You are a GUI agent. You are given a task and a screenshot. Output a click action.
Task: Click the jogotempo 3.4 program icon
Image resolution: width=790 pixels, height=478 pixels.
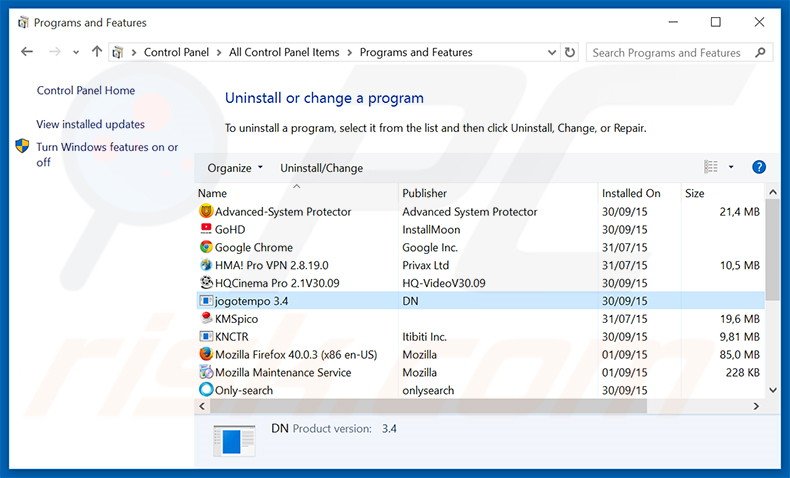206,301
